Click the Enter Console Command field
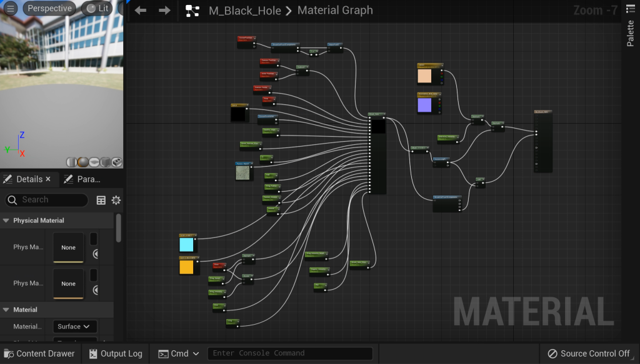Screen dimensions: 640x364 [x=289, y=353]
